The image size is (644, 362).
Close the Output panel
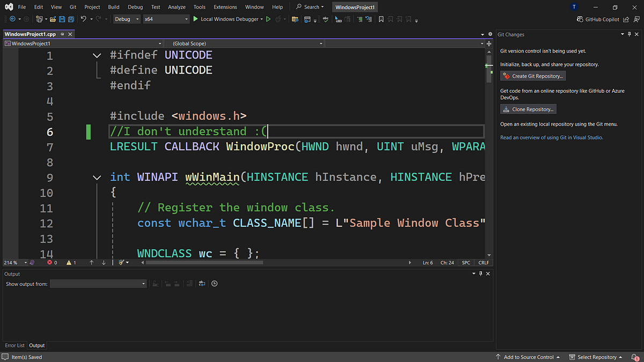[488, 274]
